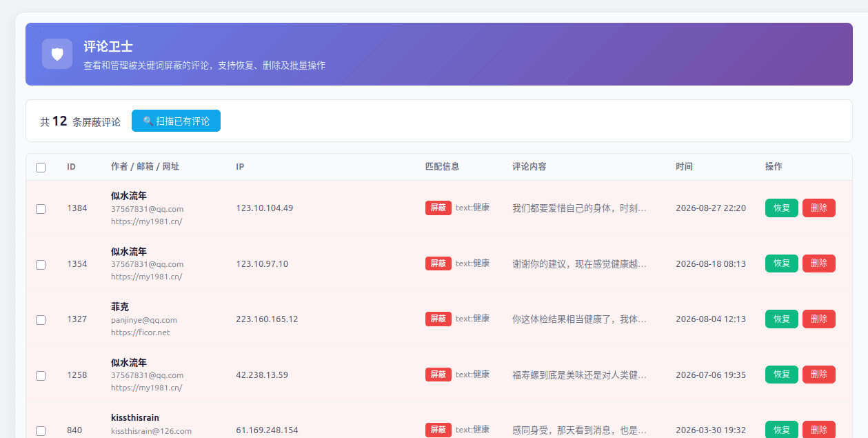
Task: Click timestamp 2026-08-27 22:20
Action: 711,208
